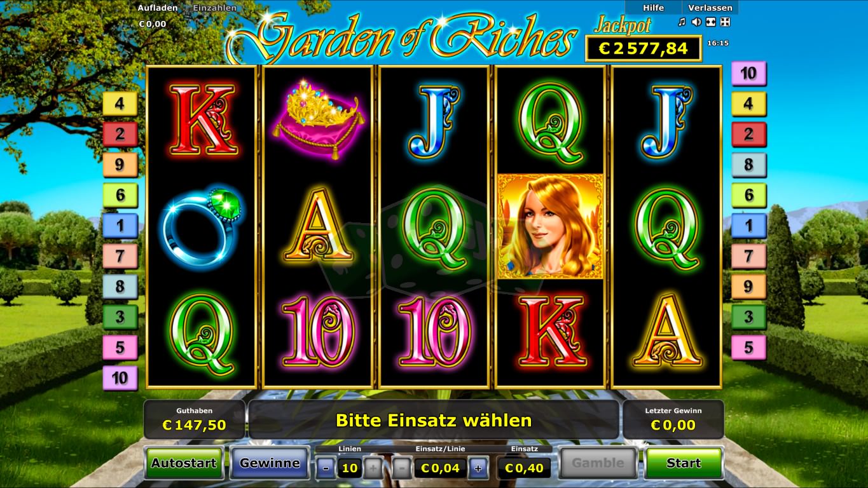The height and width of the screenshot is (488, 868).
Task: Enable Autostart spinning
Action: click(x=184, y=463)
